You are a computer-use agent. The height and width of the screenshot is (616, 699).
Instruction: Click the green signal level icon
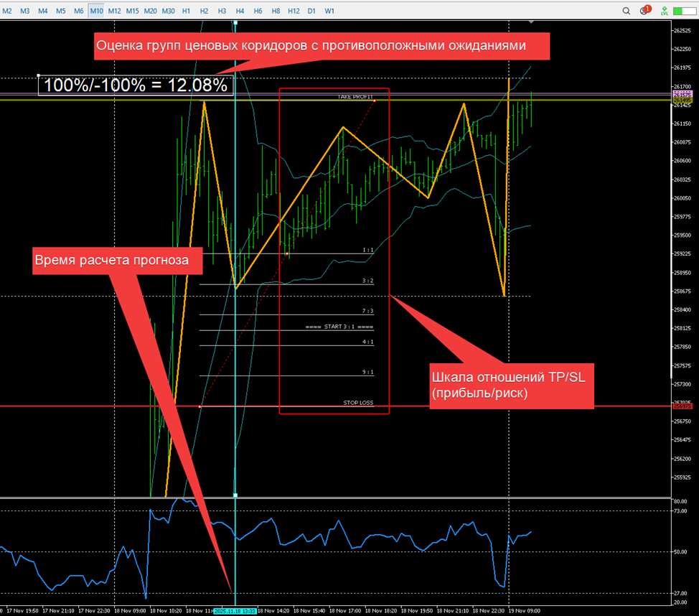[665, 11]
